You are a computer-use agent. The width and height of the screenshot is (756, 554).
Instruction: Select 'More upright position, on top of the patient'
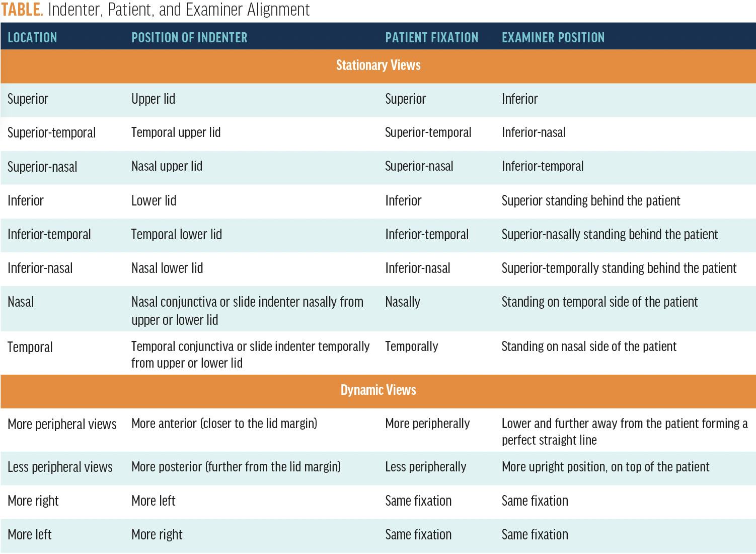[605, 467]
